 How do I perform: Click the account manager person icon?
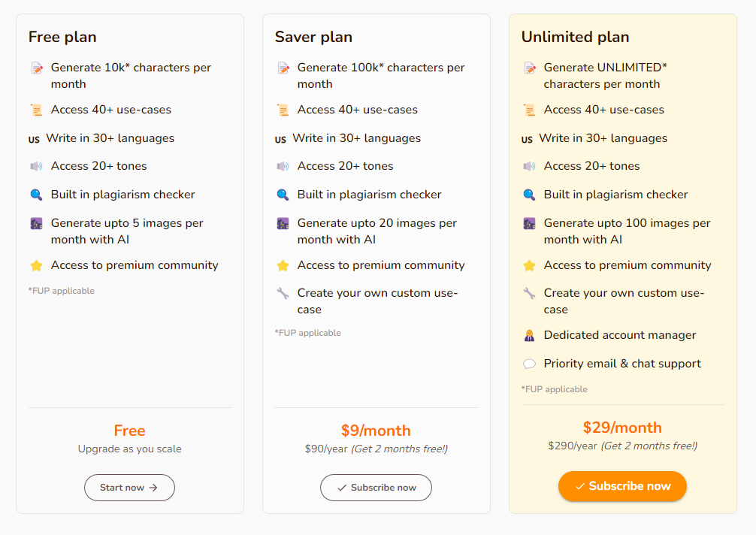click(x=529, y=335)
